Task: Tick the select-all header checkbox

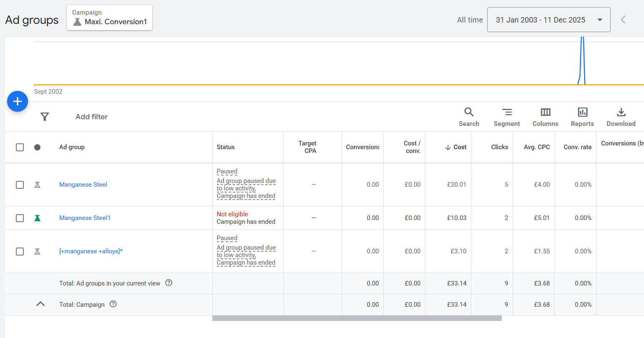Action: (x=20, y=147)
